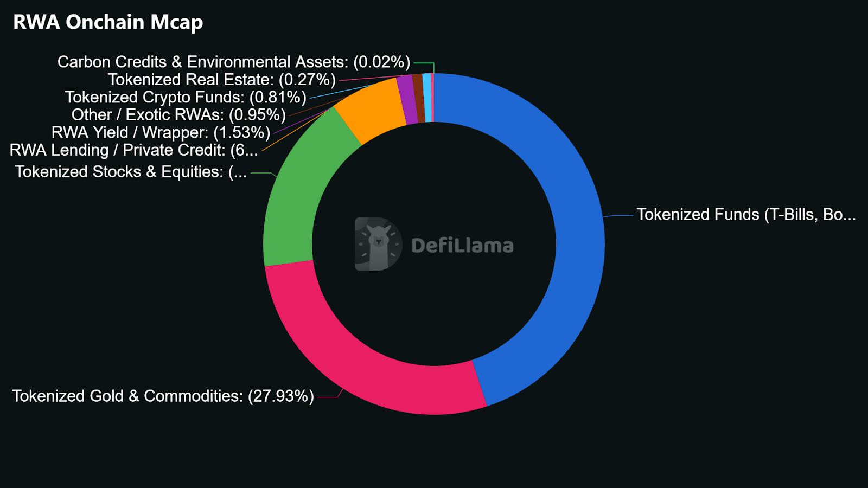Select the RWA Yield / Wrapper (1.53%) label
This screenshot has height=488, width=868.
click(161, 133)
